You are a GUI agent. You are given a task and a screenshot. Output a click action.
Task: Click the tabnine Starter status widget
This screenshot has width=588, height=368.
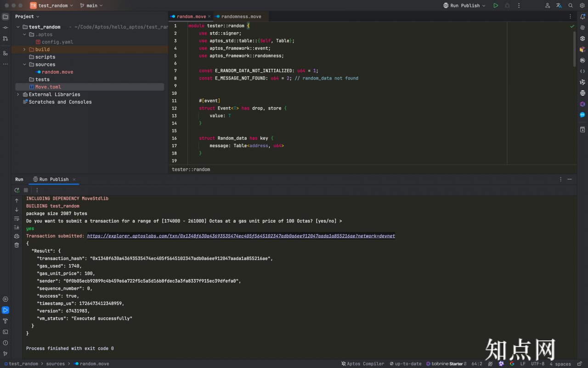point(445,364)
